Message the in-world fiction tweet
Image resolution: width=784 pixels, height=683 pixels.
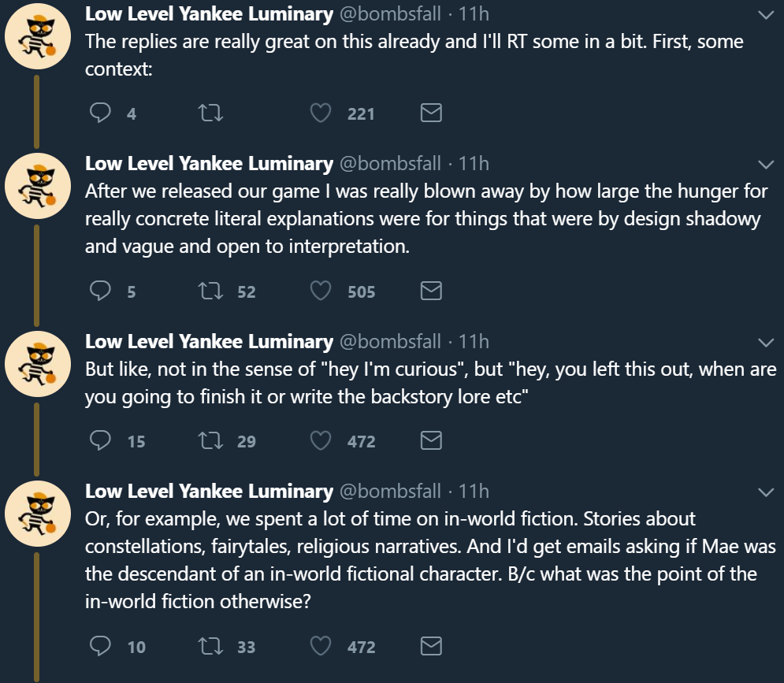431,647
